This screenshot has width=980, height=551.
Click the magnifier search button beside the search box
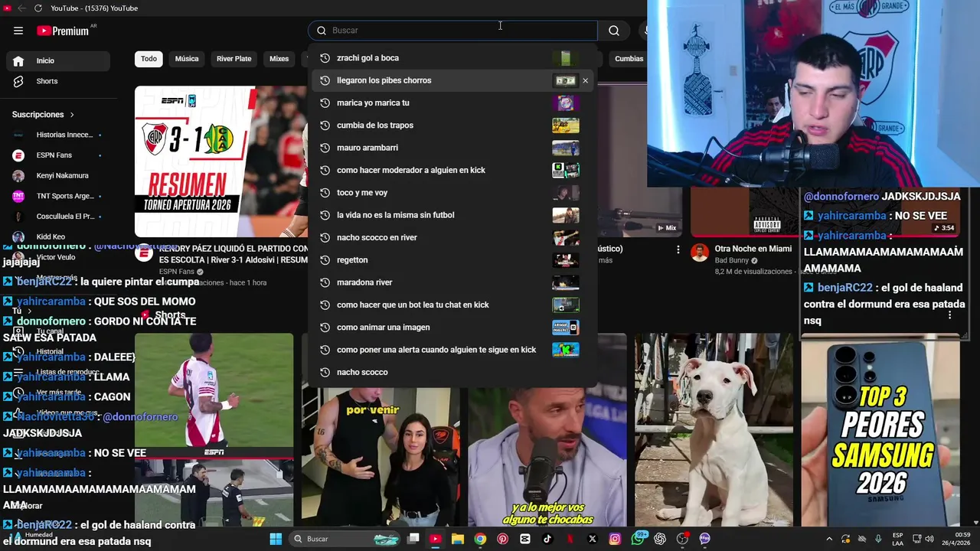(x=614, y=31)
